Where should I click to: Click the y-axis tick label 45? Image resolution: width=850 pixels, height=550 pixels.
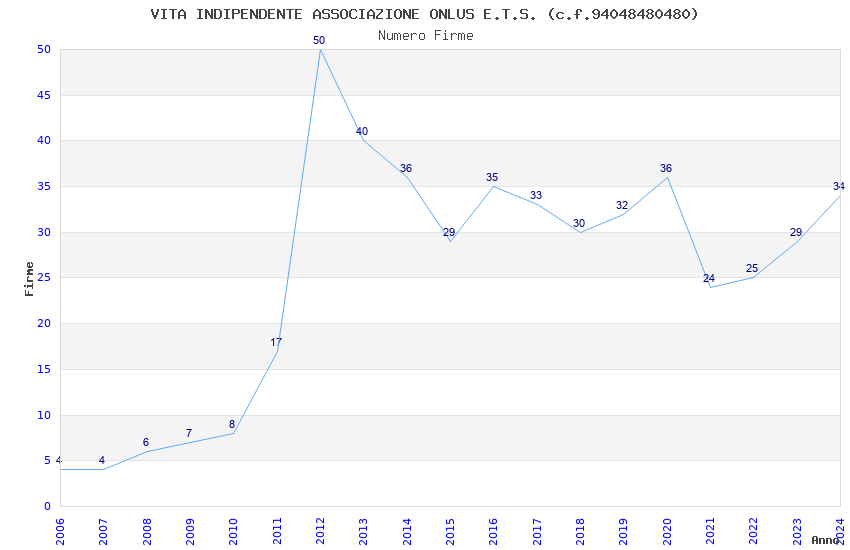coord(44,95)
